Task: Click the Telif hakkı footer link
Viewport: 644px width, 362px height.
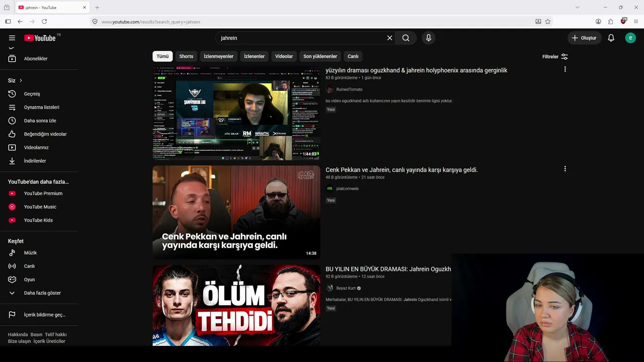Action: click(x=56, y=334)
